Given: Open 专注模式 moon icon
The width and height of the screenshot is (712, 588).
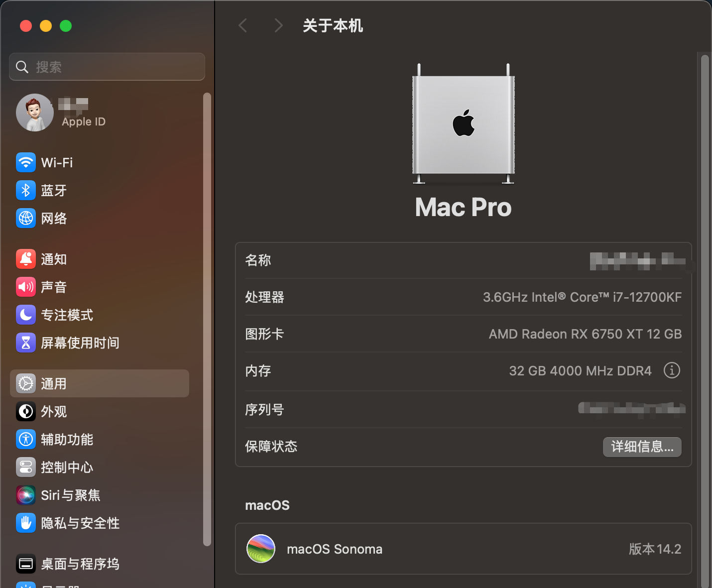Looking at the screenshot, I should click(x=26, y=315).
